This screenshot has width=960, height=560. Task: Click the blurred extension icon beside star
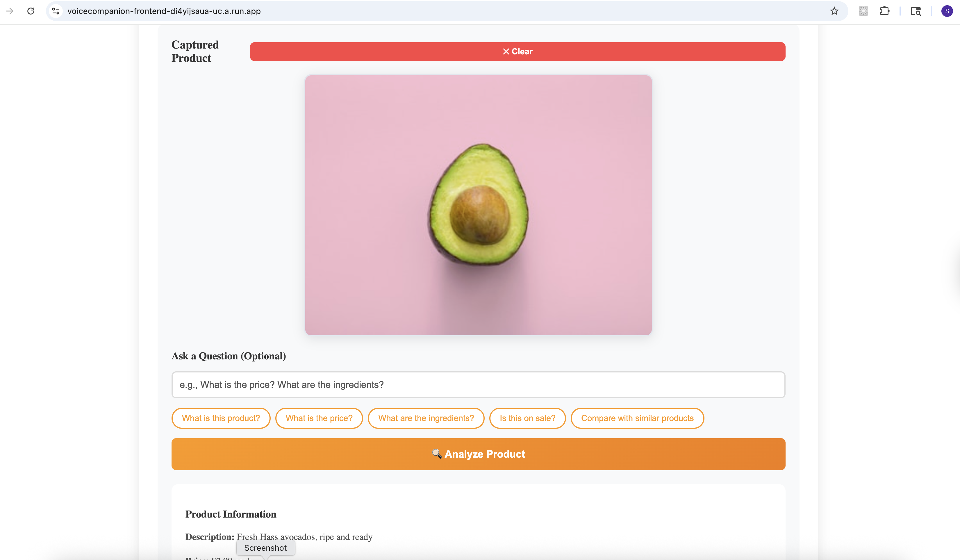(863, 11)
